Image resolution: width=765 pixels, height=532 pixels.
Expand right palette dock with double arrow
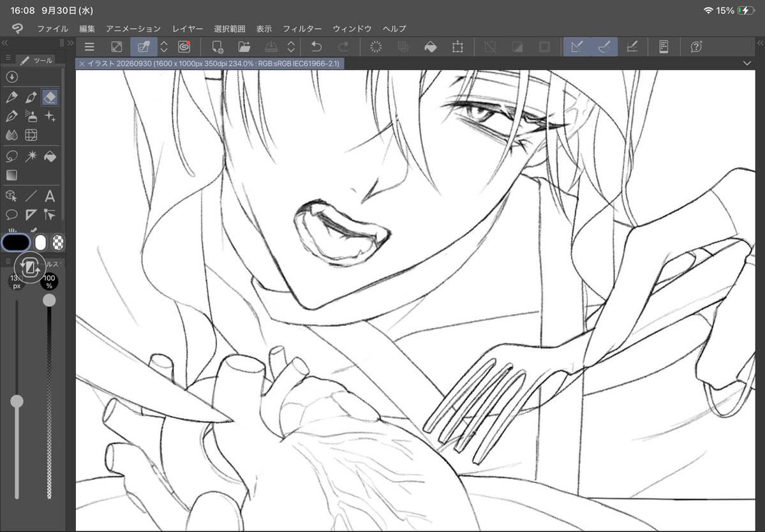[760, 43]
